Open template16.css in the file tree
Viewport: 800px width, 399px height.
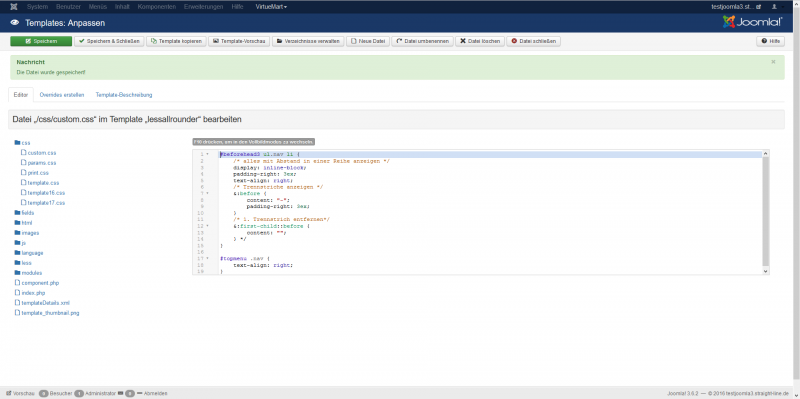pos(43,193)
